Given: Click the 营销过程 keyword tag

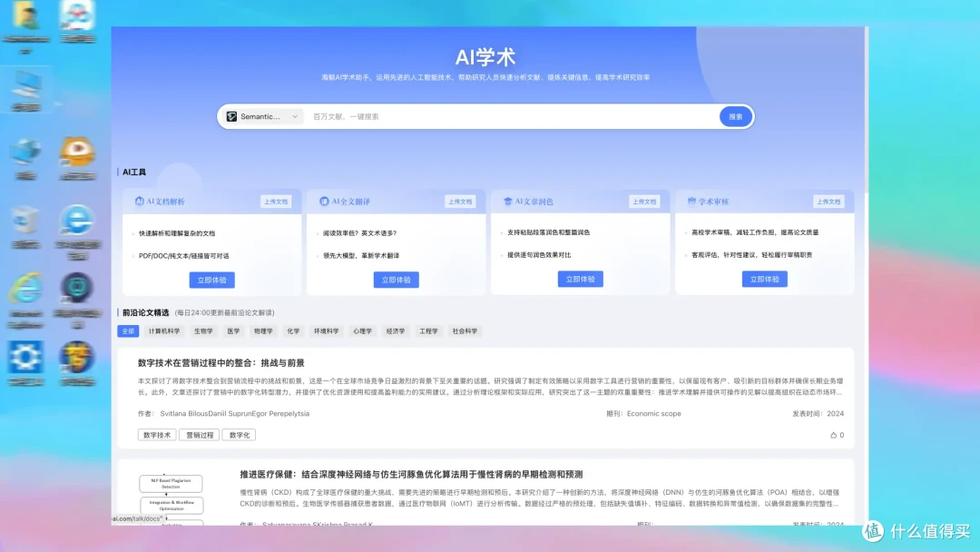Looking at the screenshot, I should tap(200, 435).
